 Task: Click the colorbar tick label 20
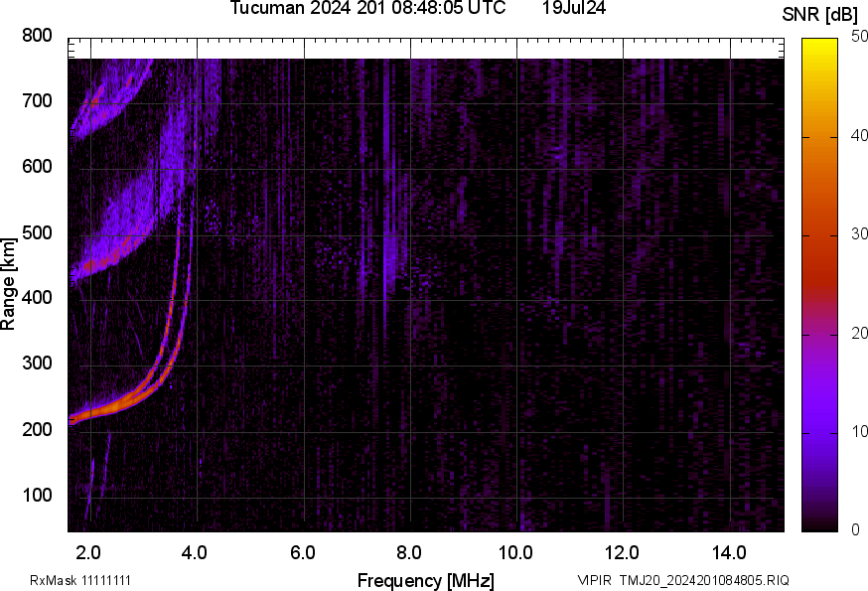(859, 333)
